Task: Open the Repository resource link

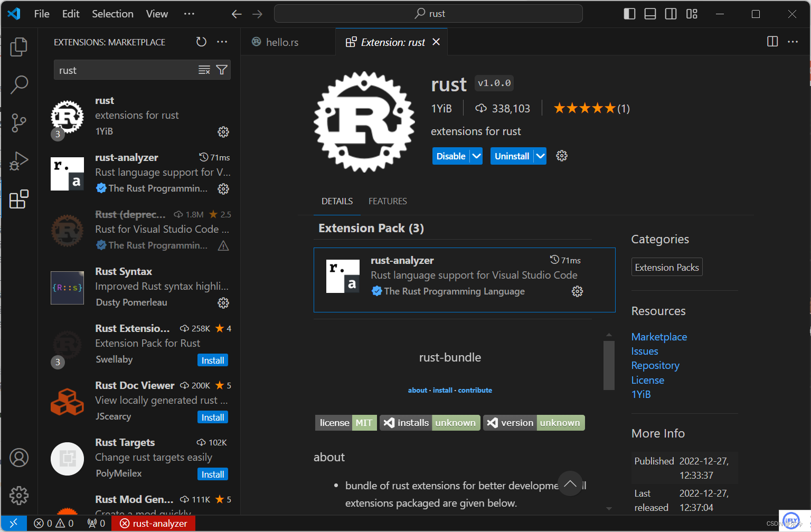Action: pos(655,365)
